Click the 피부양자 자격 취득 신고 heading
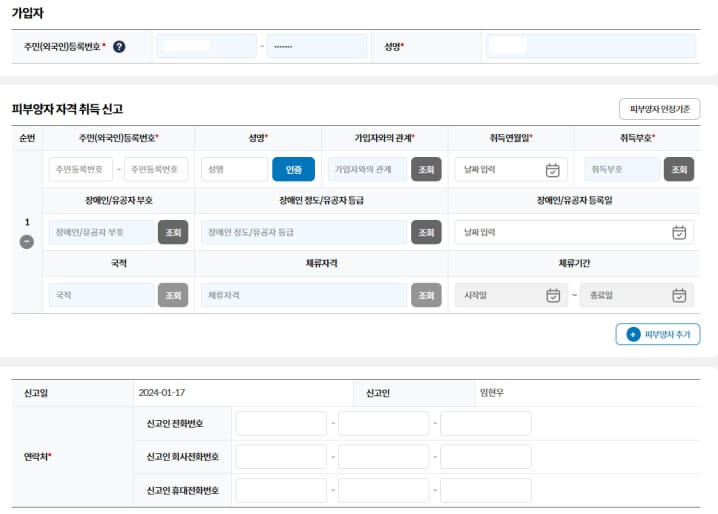The image size is (718, 514). [67, 109]
